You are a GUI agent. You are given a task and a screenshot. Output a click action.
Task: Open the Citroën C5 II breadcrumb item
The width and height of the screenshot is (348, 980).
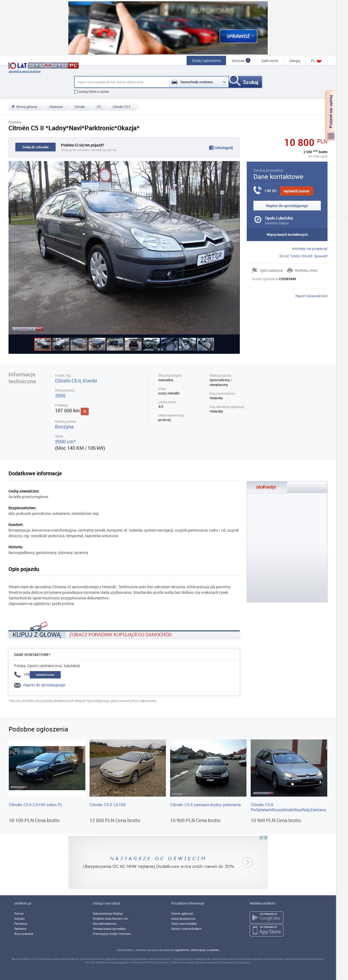pos(121,107)
